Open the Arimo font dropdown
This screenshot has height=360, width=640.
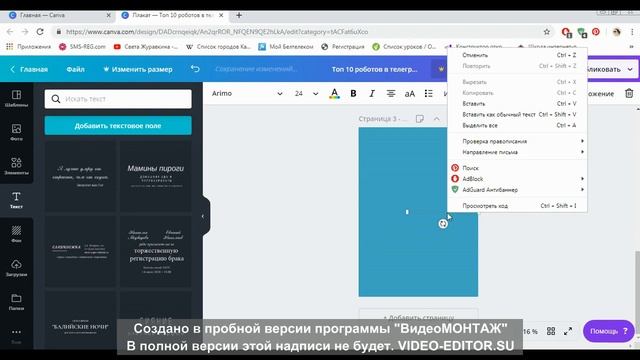tap(247, 93)
